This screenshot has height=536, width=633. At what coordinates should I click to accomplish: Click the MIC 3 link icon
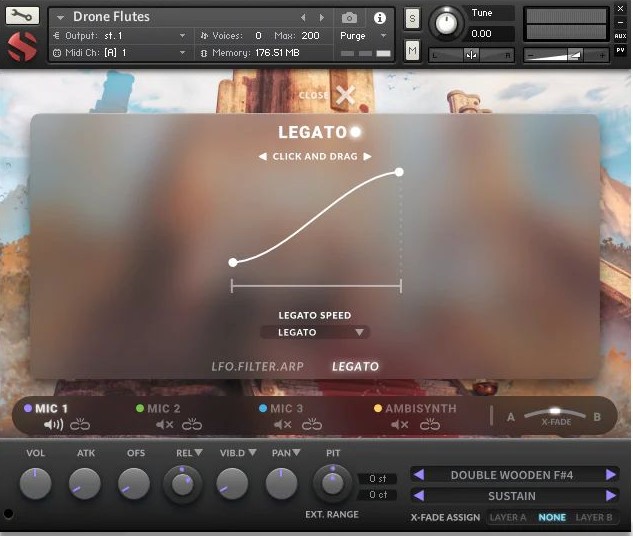(x=312, y=424)
